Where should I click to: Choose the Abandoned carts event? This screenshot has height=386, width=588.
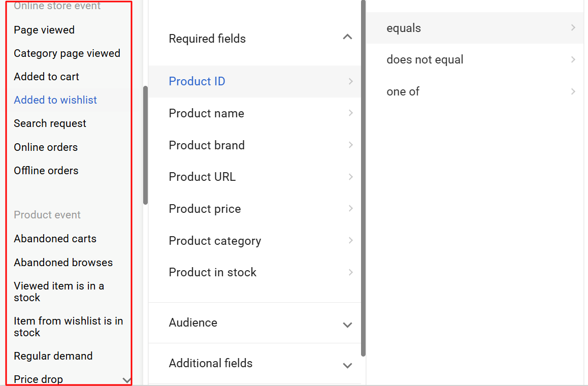[55, 239]
